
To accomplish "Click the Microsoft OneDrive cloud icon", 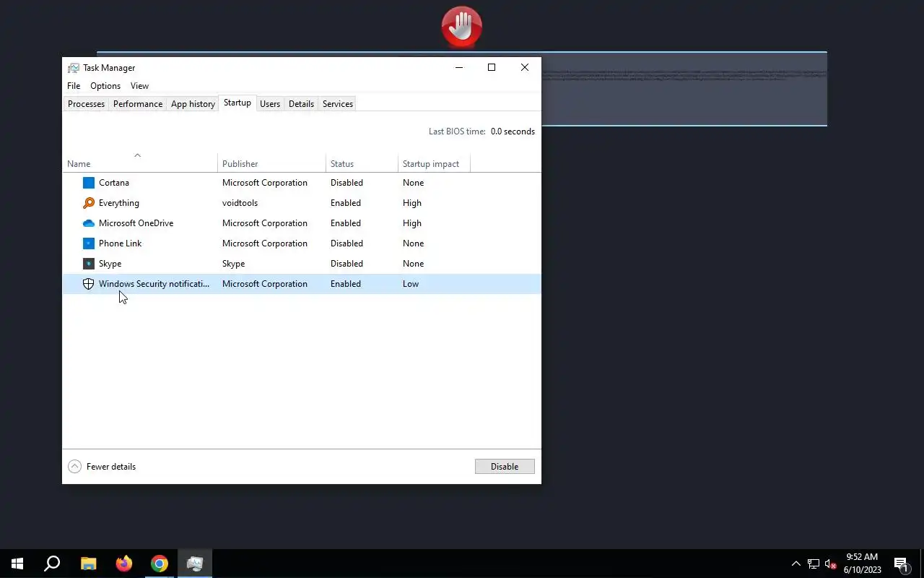I will click(x=89, y=223).
